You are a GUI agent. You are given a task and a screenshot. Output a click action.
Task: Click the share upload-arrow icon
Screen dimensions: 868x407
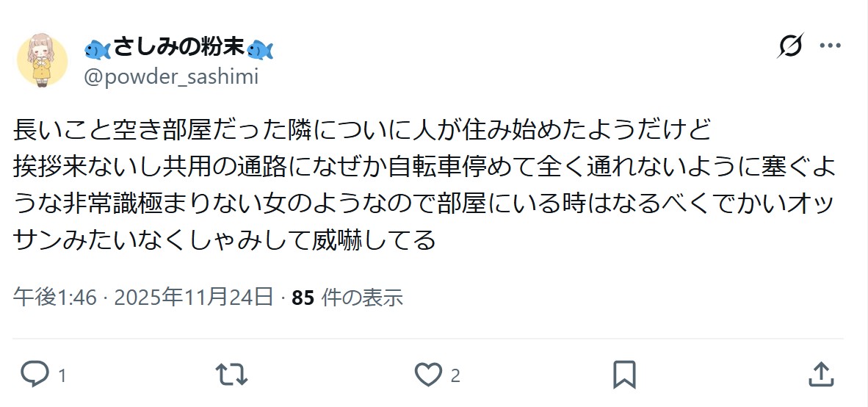point(822,375)
